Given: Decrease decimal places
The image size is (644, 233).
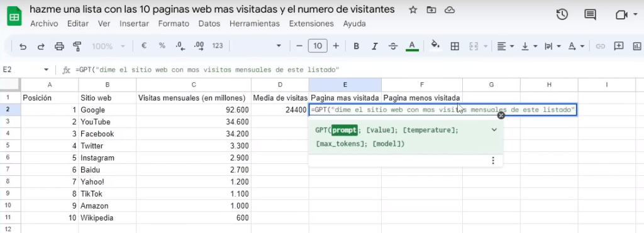Looking at the screenshot, I should tap(180, 46).
